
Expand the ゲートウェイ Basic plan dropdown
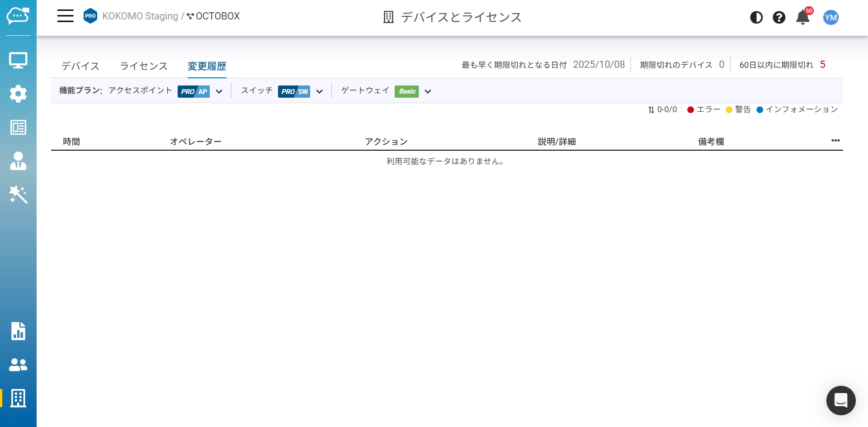(x=428, y=91)
